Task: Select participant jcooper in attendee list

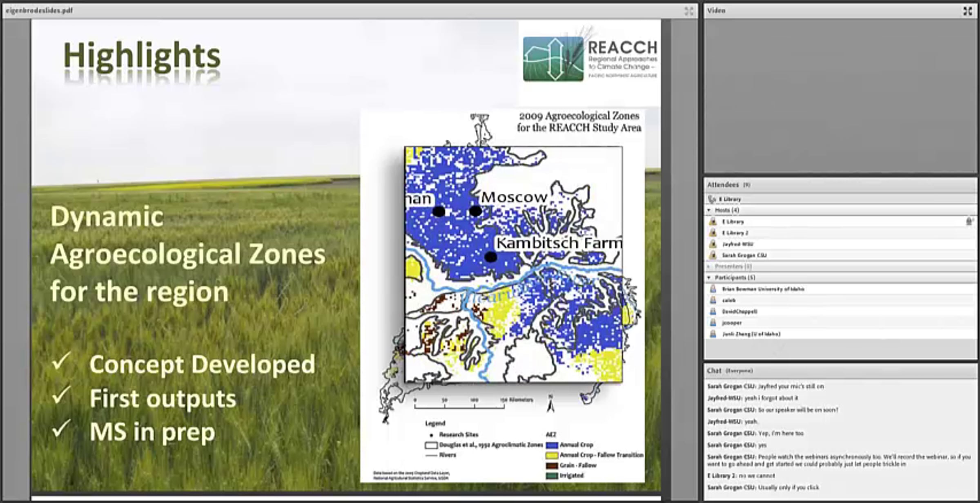Action: [x=731, y=323]
